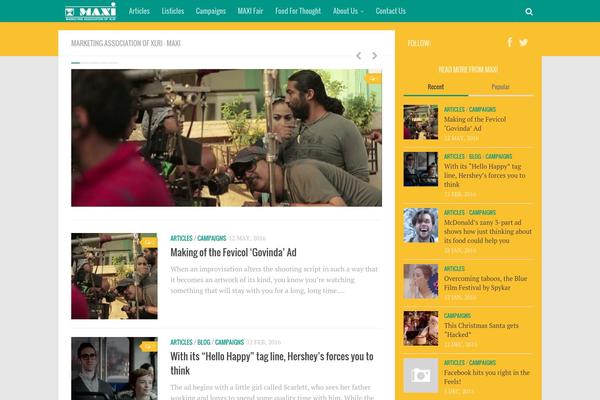The image size is (600, 400).
Task: Click ARTICLES category above Fevicol main headline
Action: point(181,238)
